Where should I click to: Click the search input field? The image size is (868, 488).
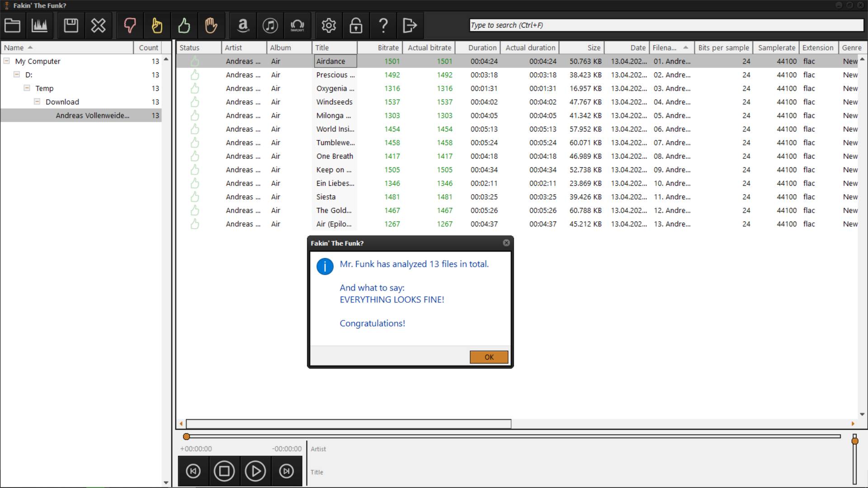pyautogui.click(x=666, y=25)
